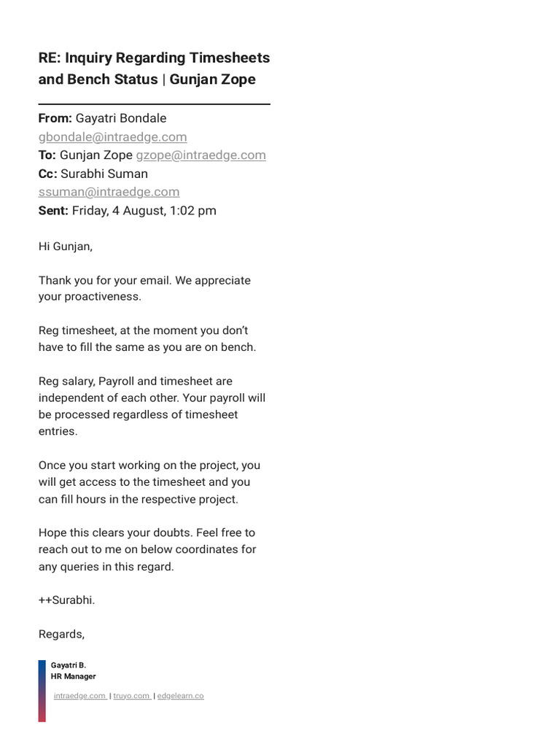Click the recipient name Gunjan Zope in To field
Screen dimensions: 560x747
(x=96, y=155)
